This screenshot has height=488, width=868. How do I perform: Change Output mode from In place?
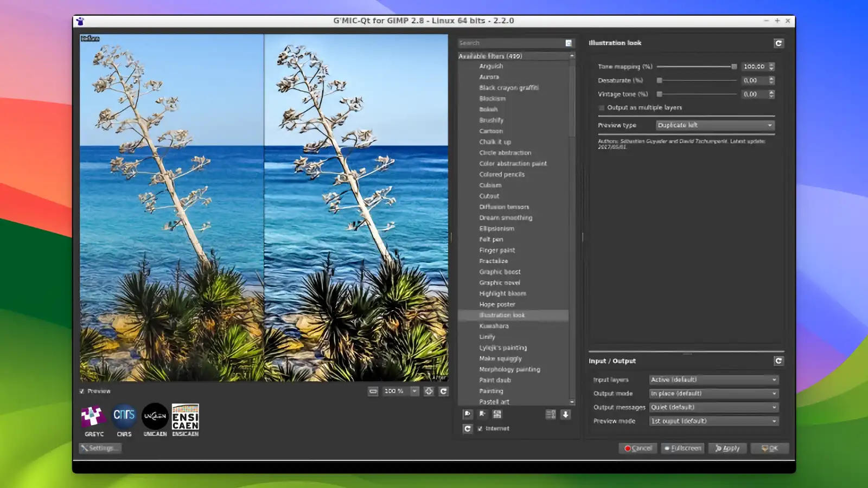tap(713, 394)
